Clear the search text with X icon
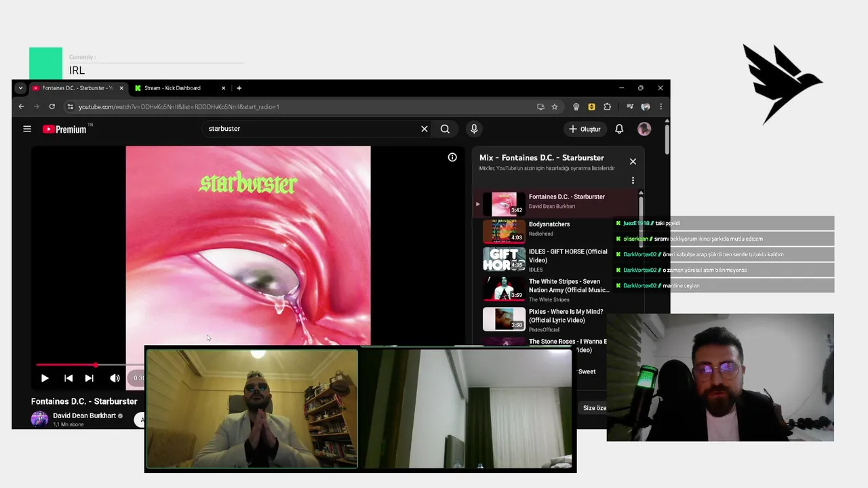Viewport: 868px width, 488px height. click(x=425, y=129)
